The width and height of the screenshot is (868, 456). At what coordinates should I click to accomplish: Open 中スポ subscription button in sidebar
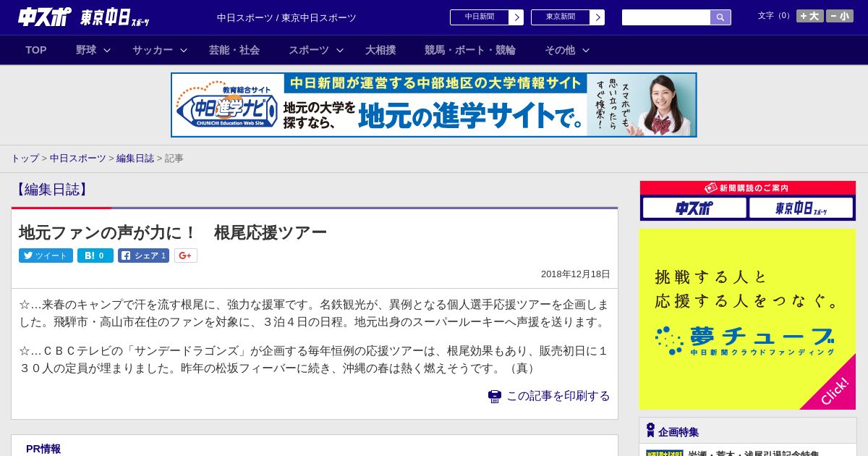coord(694,208)
